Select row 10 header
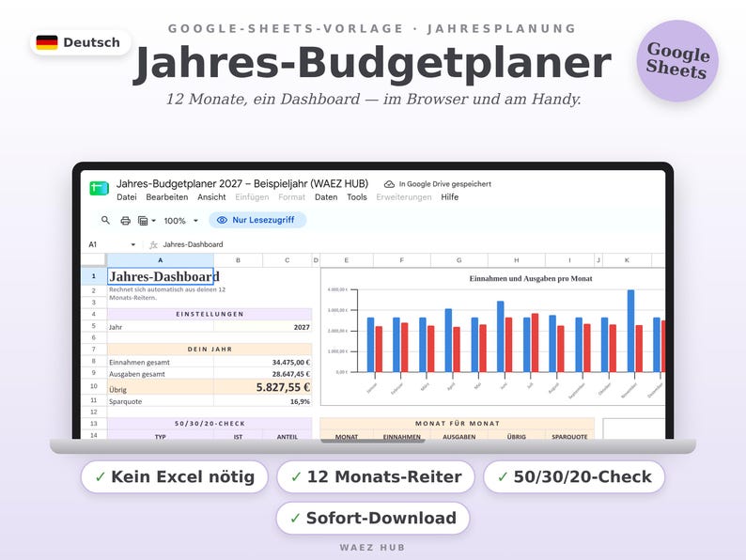Screen dimensions: 746x560 94,386
